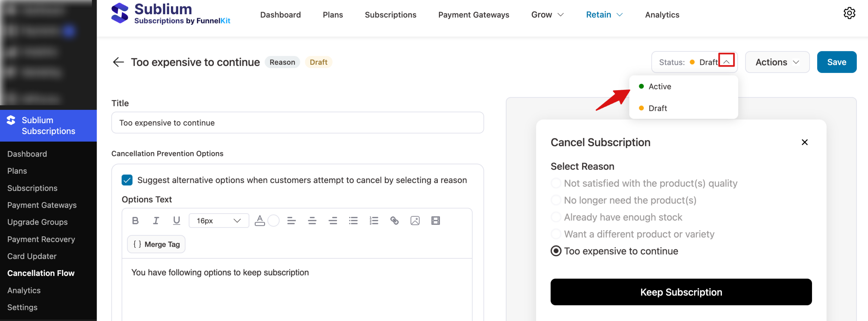Image resolution: width=868 pixels, height=321 pixels.
Task: Expand the Actions dropdown
Action: tap(777, 62)
